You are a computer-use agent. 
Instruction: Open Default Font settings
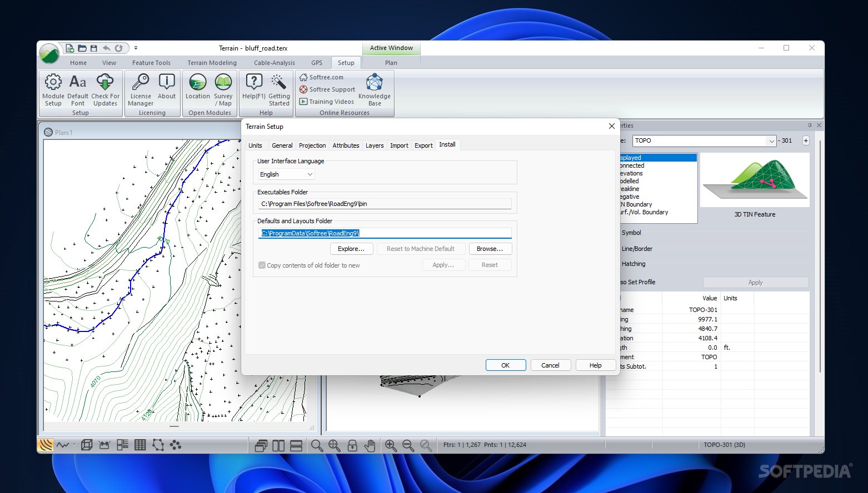(x=78, y=89)
